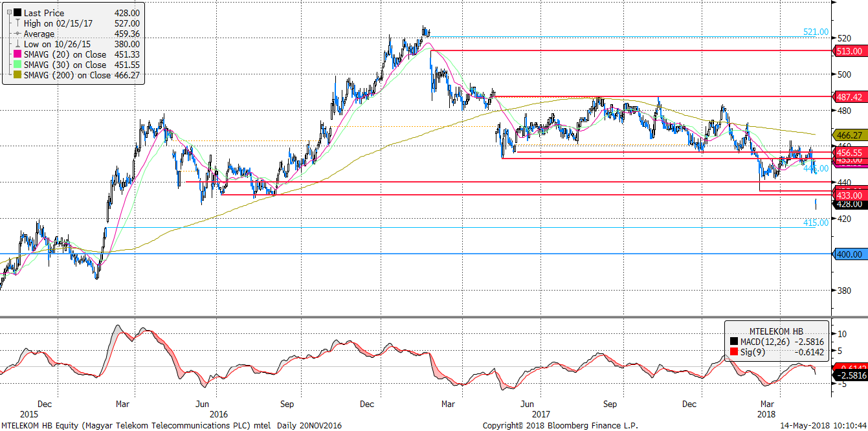
Task: Click the red 456.55 price axis label
Action: [x=849, y=151]
